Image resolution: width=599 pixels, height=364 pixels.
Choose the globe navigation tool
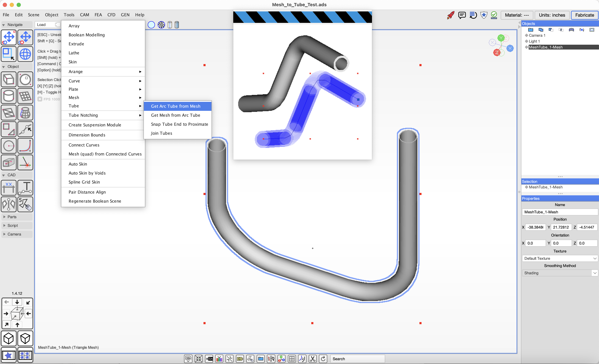point(25,54)
